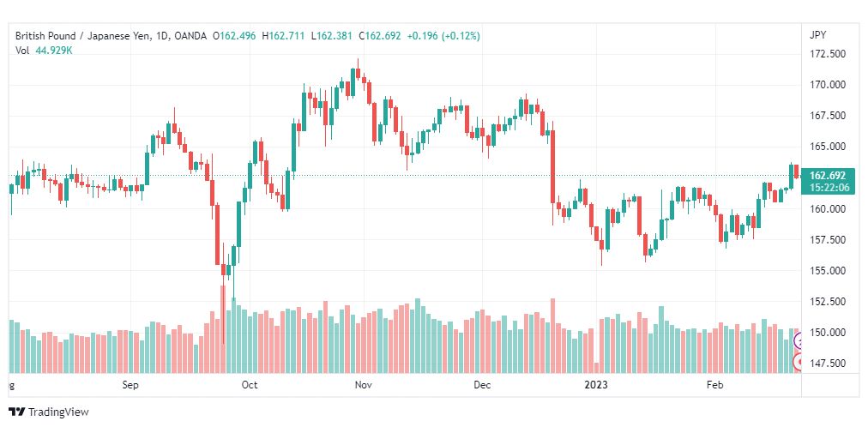Click the +0.196 (+0.12%) change value
This screenshot has height=427, width=868.
[x=443, y=36]
